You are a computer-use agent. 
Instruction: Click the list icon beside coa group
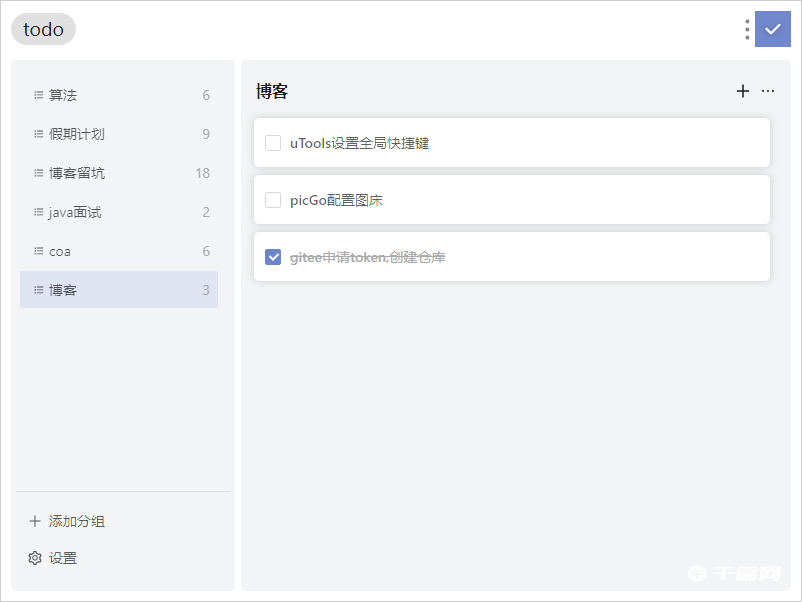pos(37,251)
